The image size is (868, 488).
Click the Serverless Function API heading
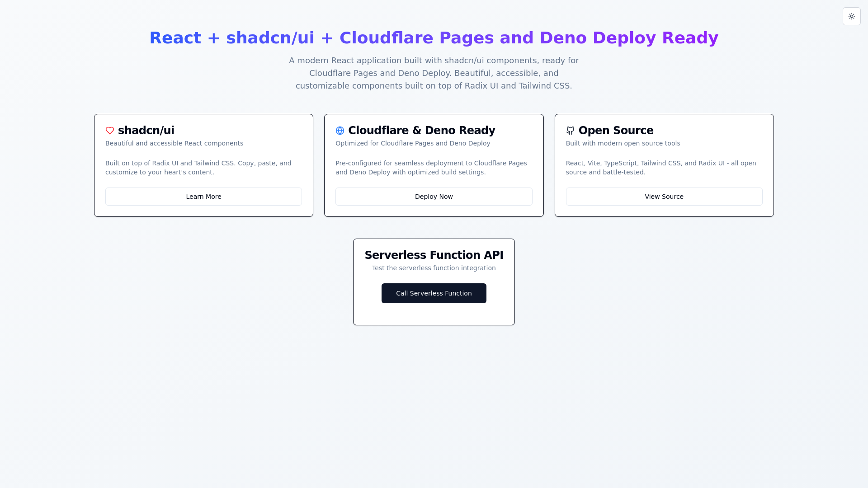click(x=434, y=255)
